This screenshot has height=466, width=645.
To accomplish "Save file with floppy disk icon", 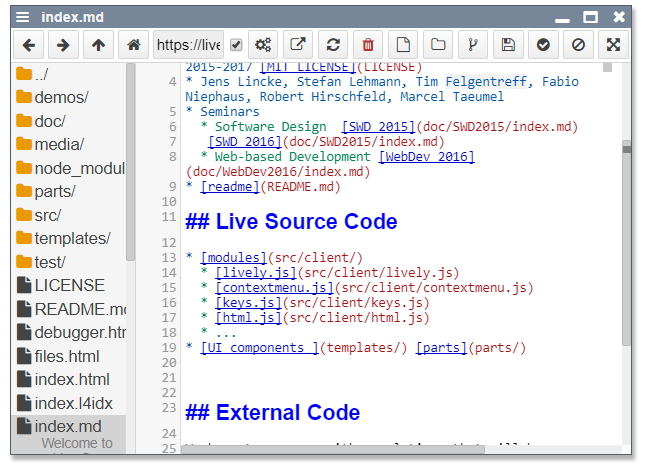I will pos(508,45).
